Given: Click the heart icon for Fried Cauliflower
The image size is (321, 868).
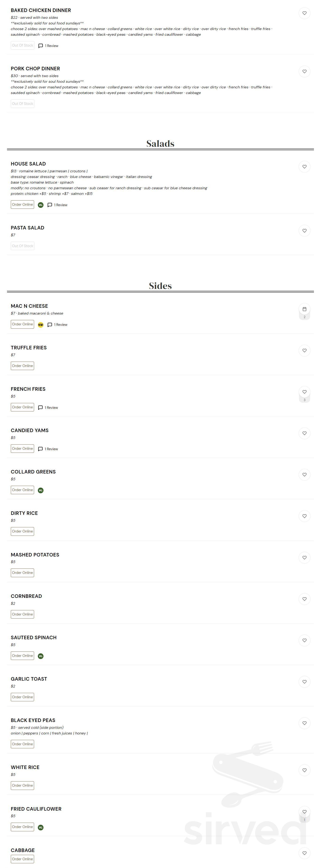Looking at the screenshot, I should (x=304, y=811).
